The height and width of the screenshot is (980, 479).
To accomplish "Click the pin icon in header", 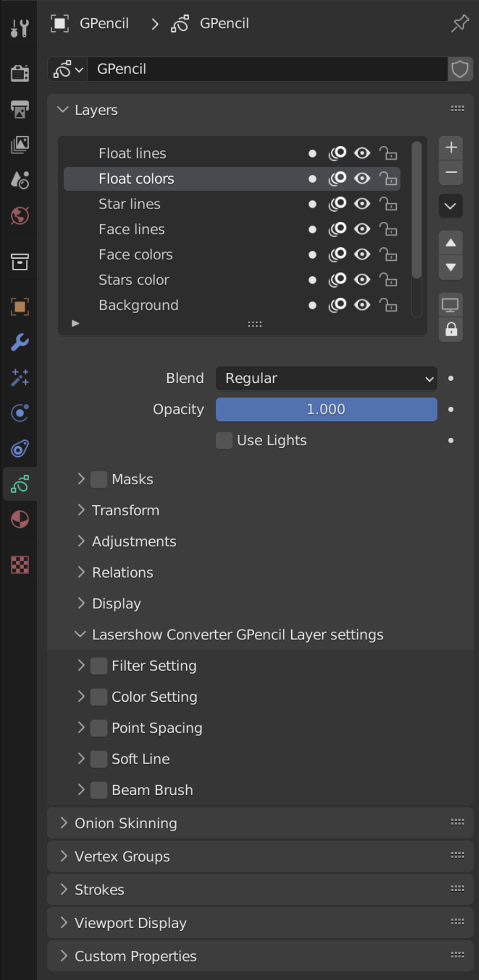I will pos(460,23).
